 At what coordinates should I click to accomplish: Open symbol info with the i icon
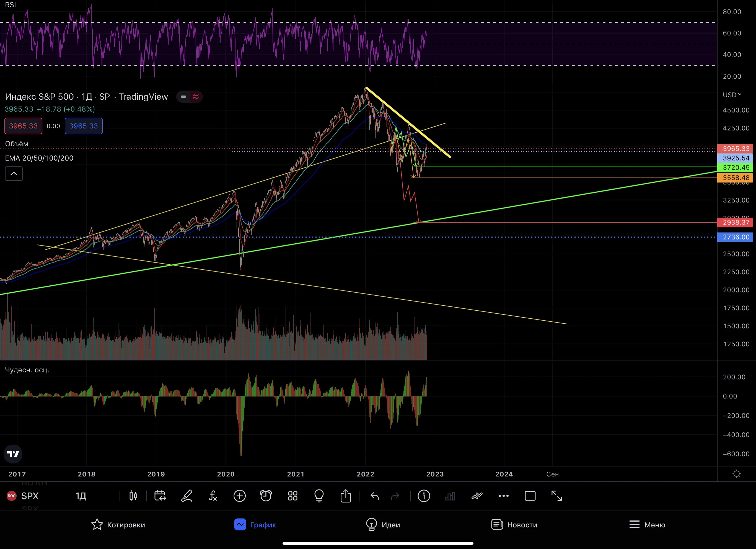coord(424,496)
